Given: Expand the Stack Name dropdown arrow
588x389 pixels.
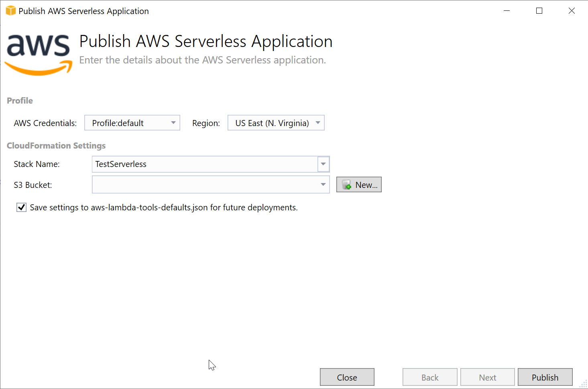Looking at the screenshot, I should (323, 164).
